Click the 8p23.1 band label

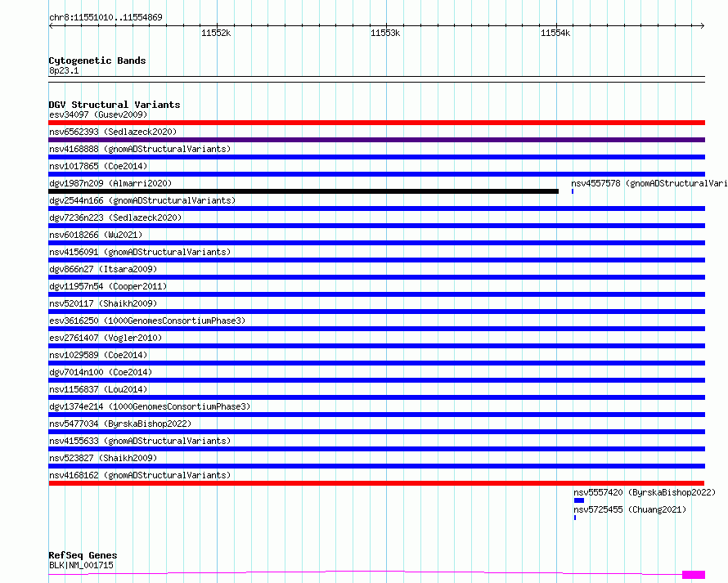(64, 70)
